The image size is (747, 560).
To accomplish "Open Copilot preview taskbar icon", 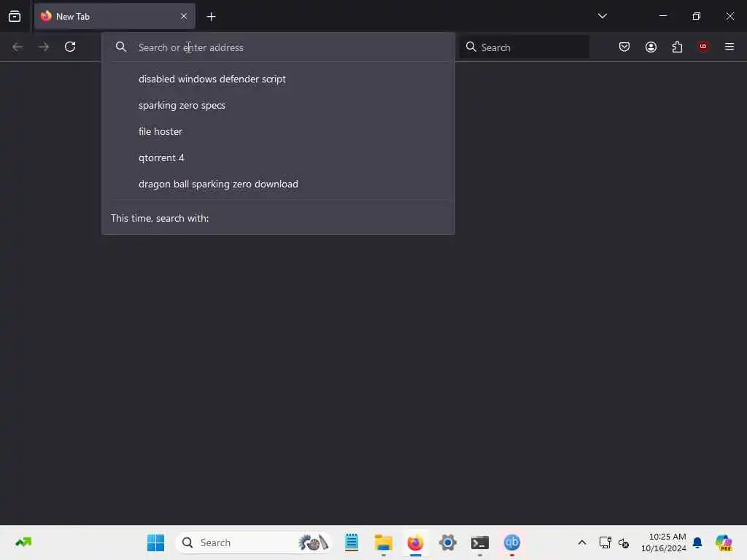I will click(724, 542).
